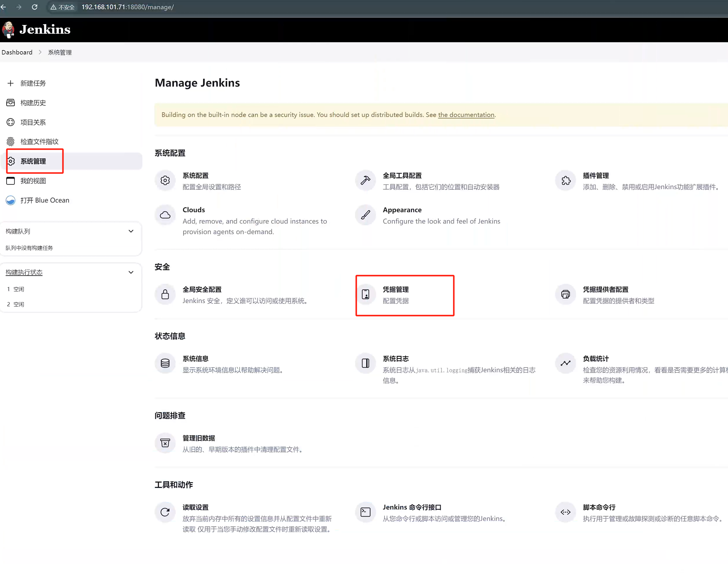
Task: Collapse the build queue (构建队列) panel
Action: point(131,231)
